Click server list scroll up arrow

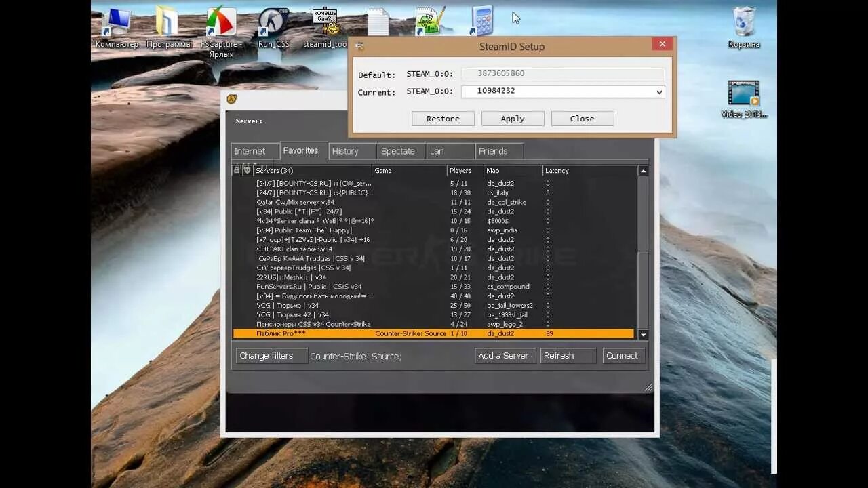pos(643,171)
